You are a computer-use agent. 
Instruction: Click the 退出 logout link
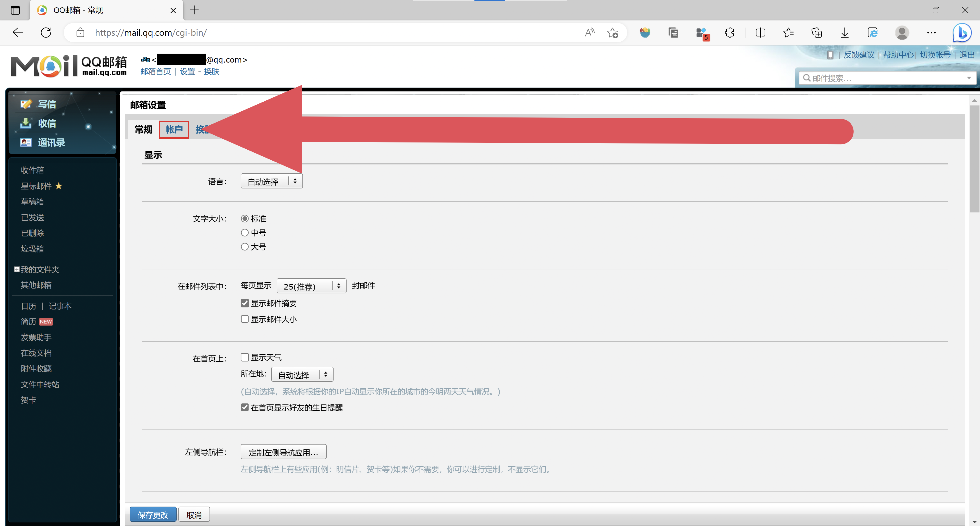pyautogui.click(x=967, y=55)
